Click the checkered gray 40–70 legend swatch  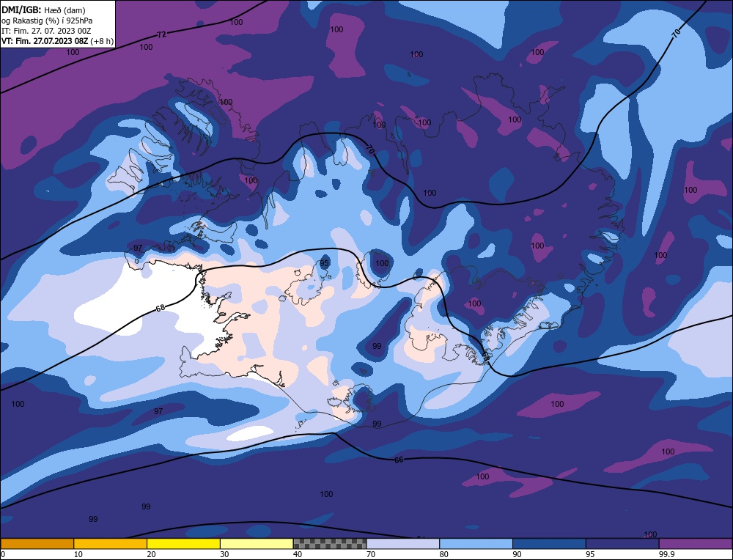coord(330,544)
